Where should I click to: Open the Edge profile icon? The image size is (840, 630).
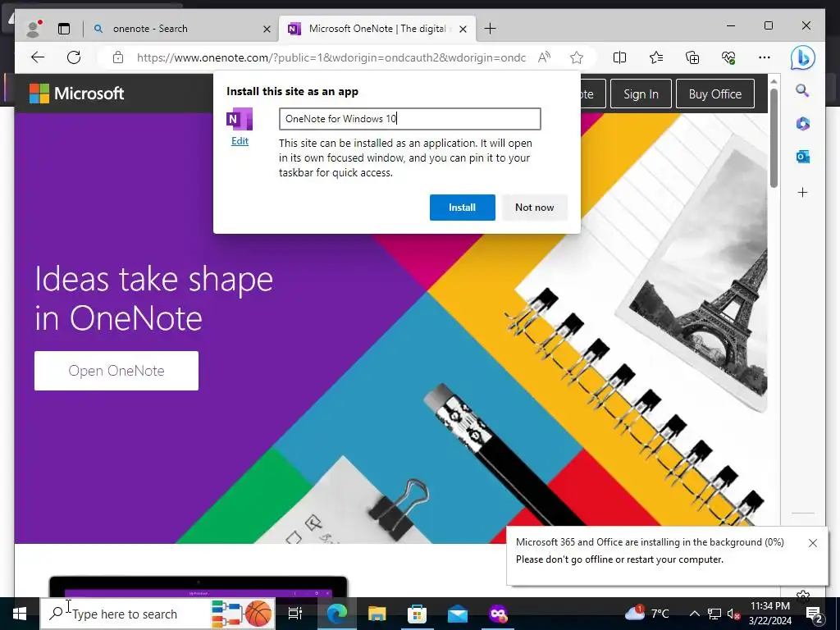point(34,29)
